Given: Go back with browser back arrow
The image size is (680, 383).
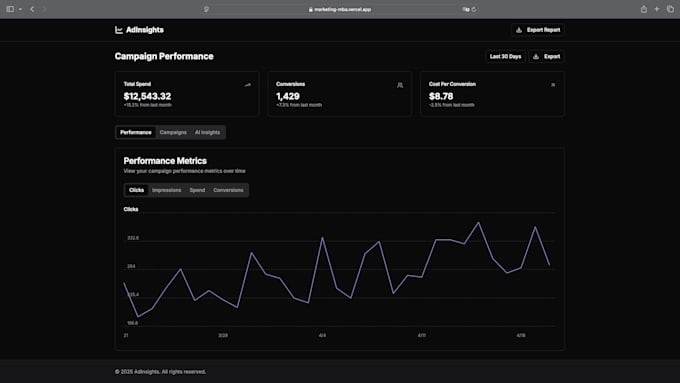Looking at the screenshot, I should (32, 9).
